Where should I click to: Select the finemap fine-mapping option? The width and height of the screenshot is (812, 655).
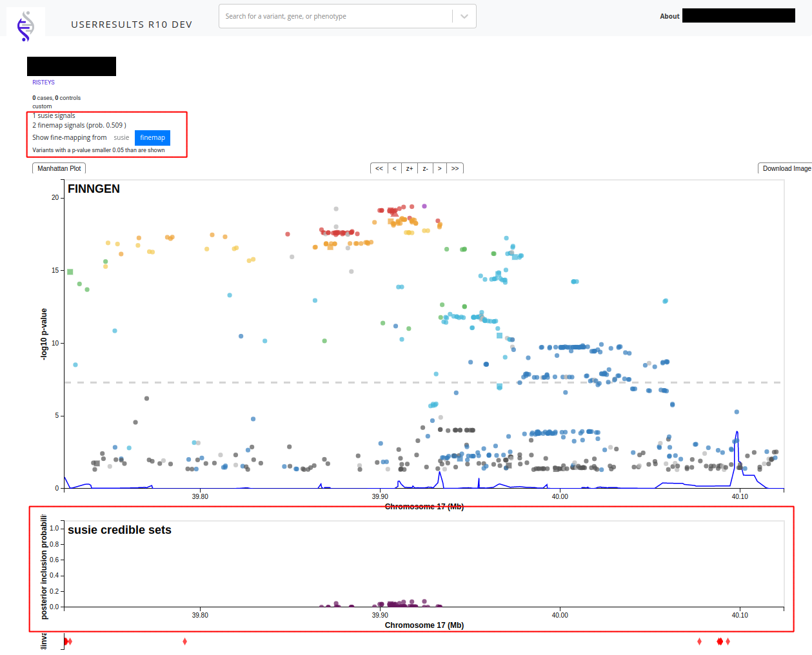pos(152,137)
